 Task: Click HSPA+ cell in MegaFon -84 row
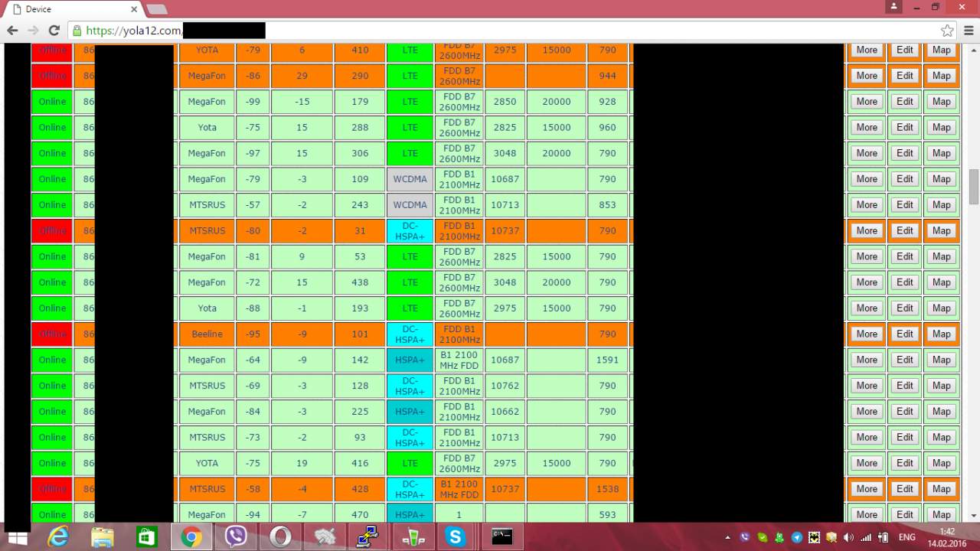(x=410, y=412)
